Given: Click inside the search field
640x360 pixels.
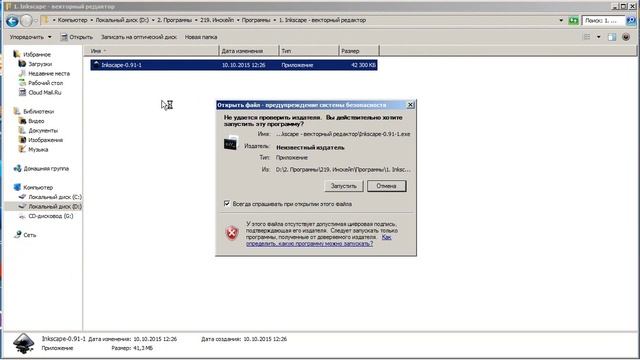Looking at the screenshot, I should tap(602, 20).
